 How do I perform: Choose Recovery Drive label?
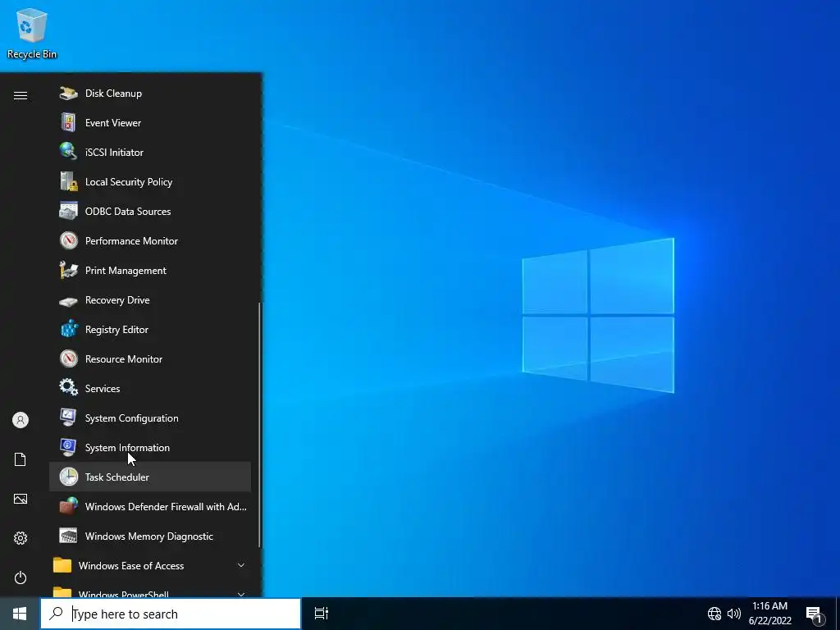click(x=117, y=300)
